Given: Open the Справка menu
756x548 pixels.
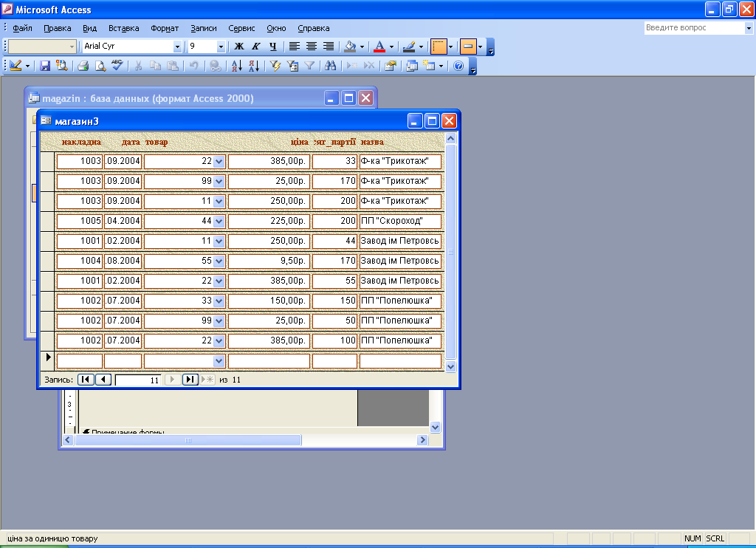Looking at the screenshot, I should coord(313,28).
